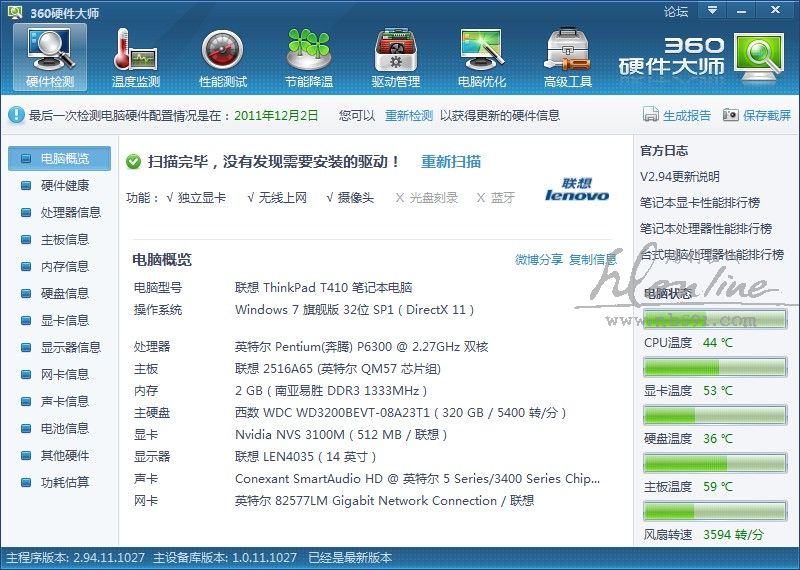The image size is (800, 570).
Task: Open the title bar dropdown menu arrow
Action: [x=713, y=10]
